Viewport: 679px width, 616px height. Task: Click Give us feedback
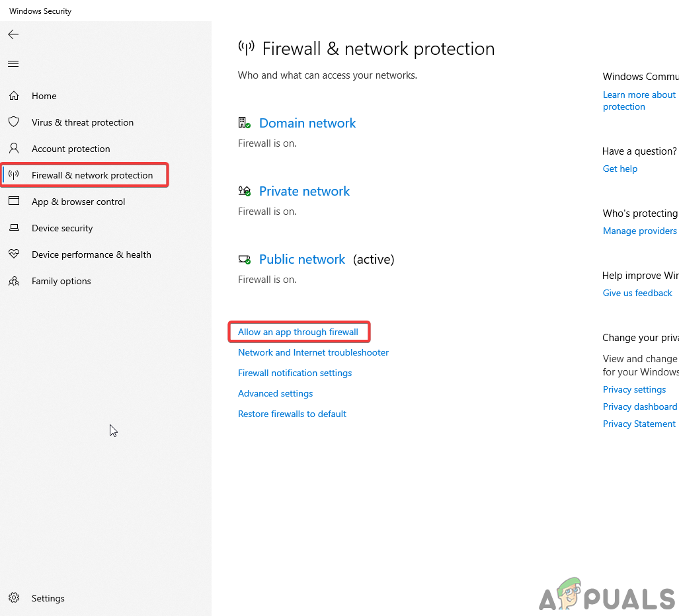637,292
